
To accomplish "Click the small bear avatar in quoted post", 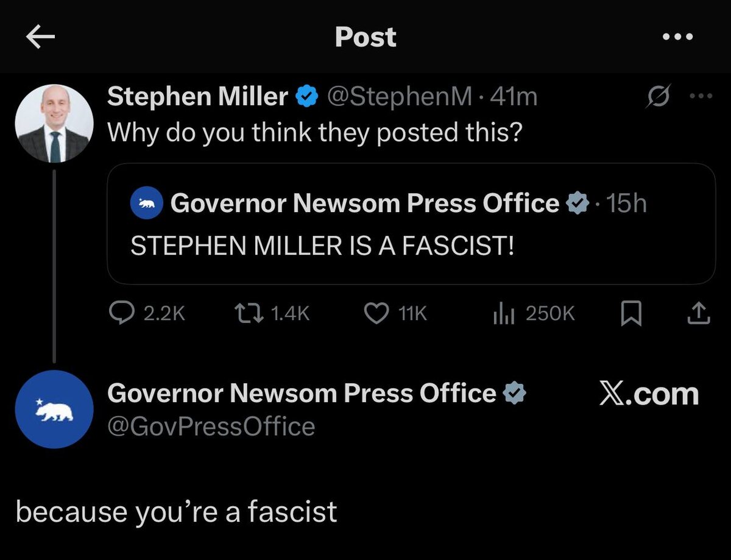I will (x=146, y=204).
